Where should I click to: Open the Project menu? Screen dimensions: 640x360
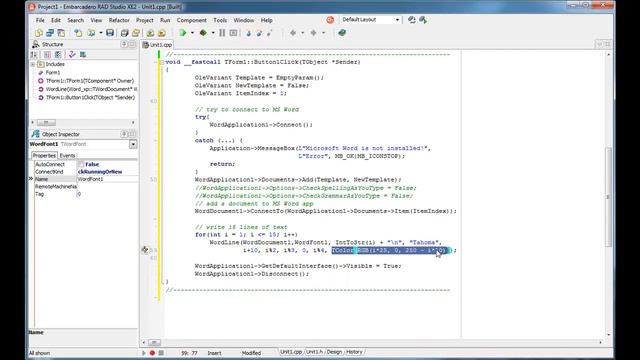point(144,20)
